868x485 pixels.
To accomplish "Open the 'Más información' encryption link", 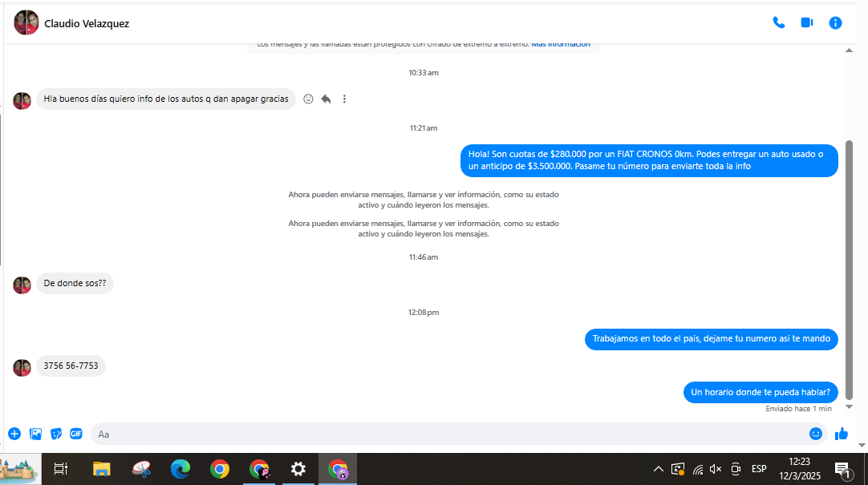I will 561,44.
